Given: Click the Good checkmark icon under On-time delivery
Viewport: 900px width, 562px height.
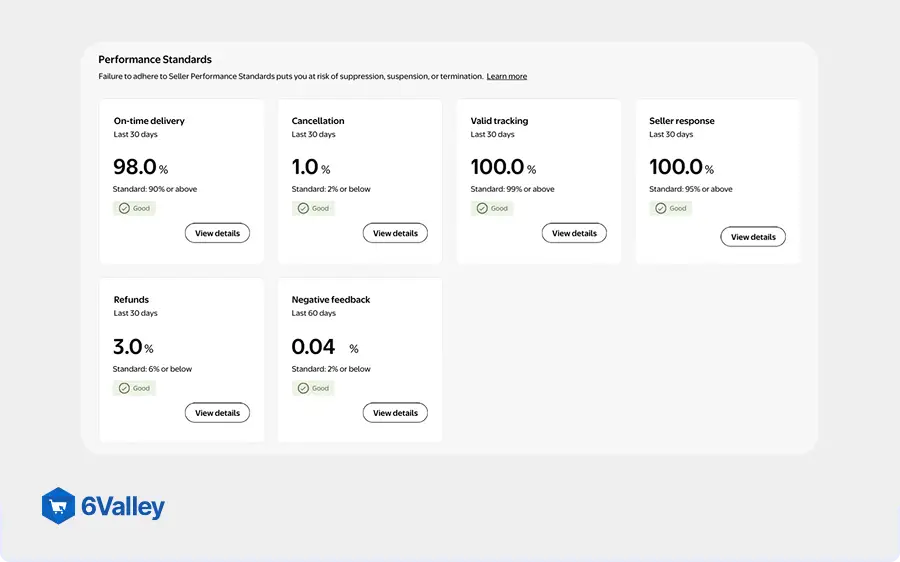Looking at the screenshot, I should [124, 208].
